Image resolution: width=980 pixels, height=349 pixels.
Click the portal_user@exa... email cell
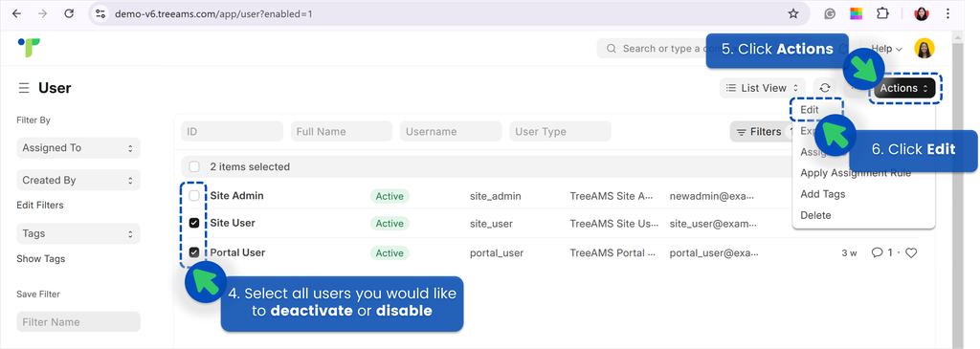pos(714,252)
